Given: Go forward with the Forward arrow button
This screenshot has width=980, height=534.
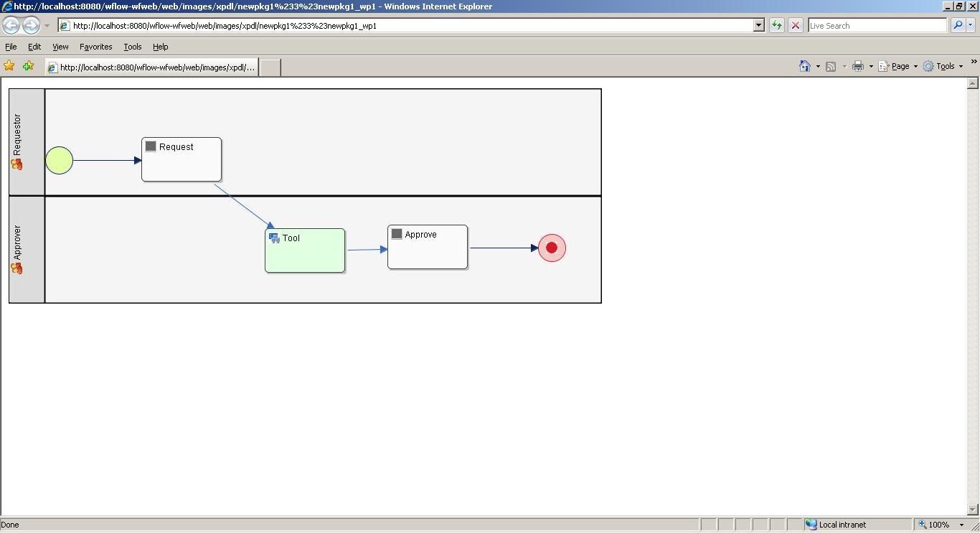Looking at the screenshot, I should click(31, 25).
